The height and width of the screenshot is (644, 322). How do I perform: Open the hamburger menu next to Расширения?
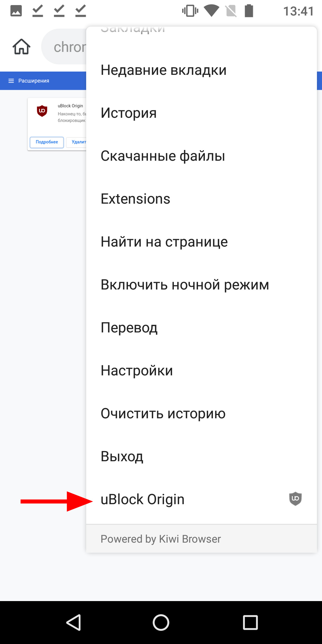pyautogui.click(x=11, y=81)
